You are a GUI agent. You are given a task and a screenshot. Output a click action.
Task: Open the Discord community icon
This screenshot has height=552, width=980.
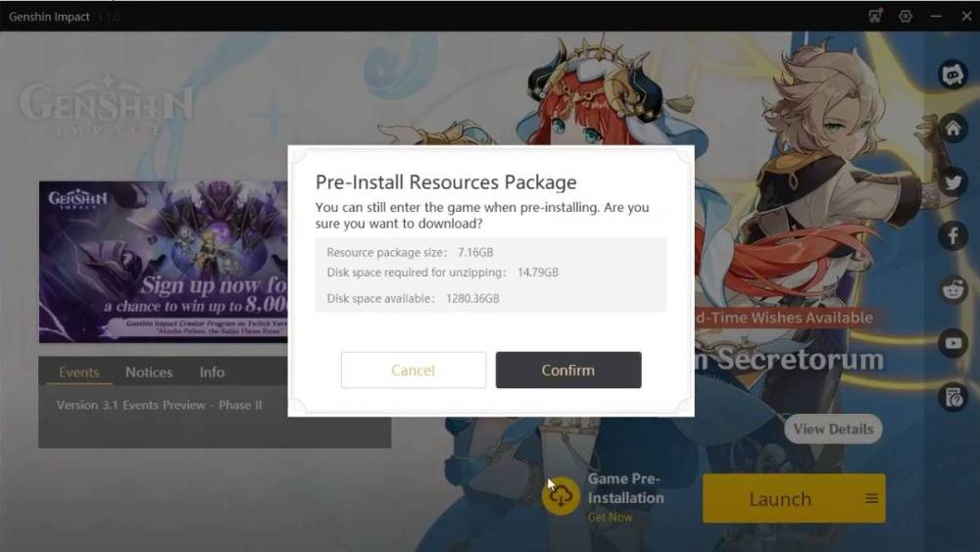[x=953, y=75]
